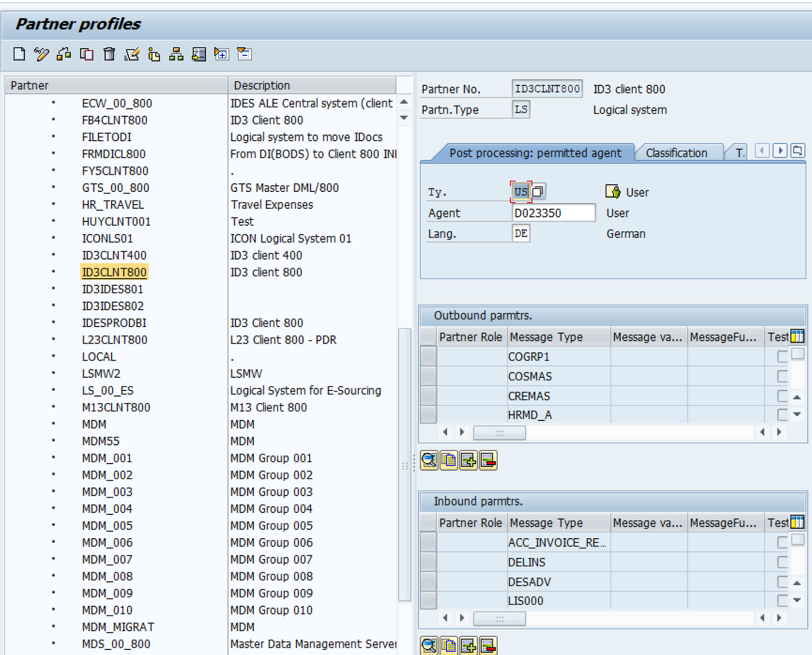The height and width of the screenshot is (655, 812).
Task: Click the Create new partner profile icon
Action: click(x=19, y=54)
